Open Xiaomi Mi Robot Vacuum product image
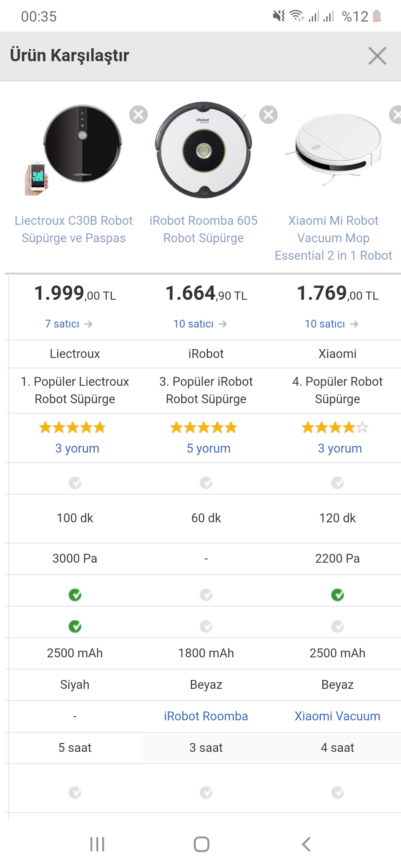 333,149
